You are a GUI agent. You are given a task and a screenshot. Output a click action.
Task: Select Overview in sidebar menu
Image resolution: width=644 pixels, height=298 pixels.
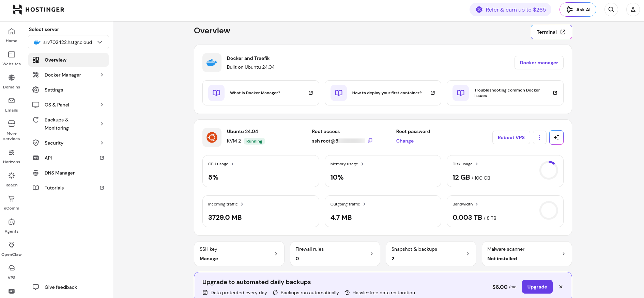(68, 60)
